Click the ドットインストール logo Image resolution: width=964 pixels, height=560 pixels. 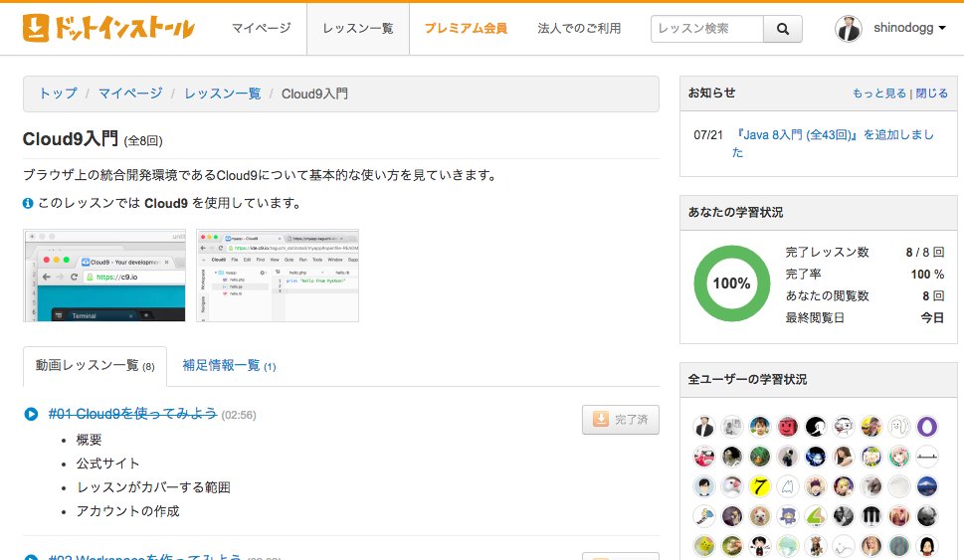(108, 28)
